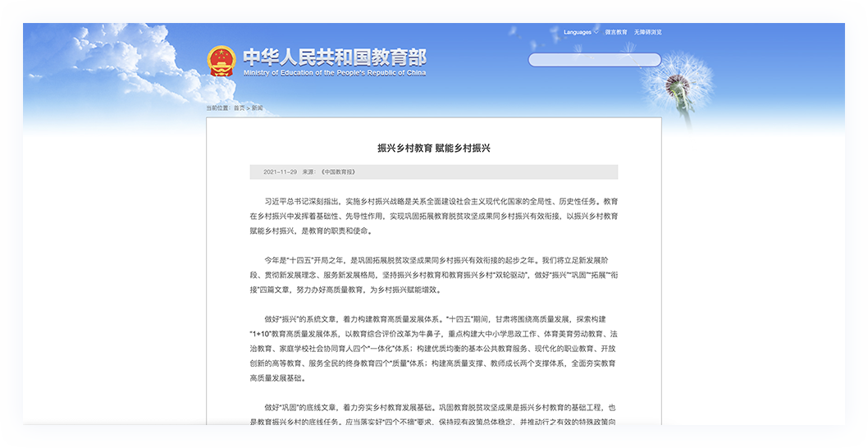The image size is (868, 448).
Task: Click the article title 振兴乡村教育 赋能乡村振兴
Action: coord(434,149)
